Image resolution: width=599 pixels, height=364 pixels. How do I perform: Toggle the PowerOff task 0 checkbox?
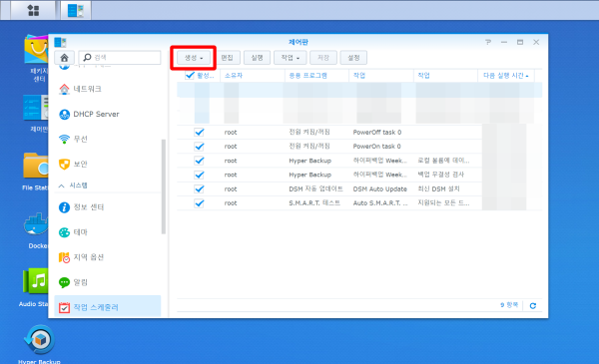point(199,132)
